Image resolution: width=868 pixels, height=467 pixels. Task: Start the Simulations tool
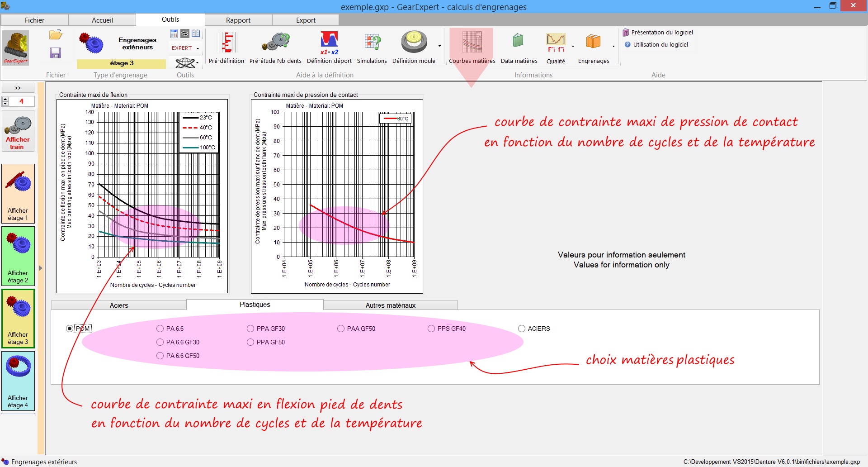tap(372, 48)
